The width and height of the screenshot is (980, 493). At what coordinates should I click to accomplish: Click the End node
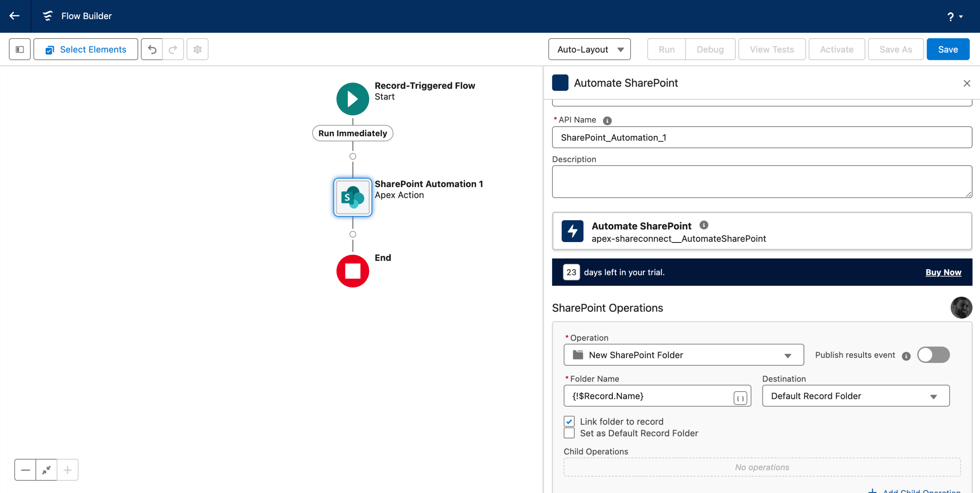pyautogui.click(x=353, y=271)
